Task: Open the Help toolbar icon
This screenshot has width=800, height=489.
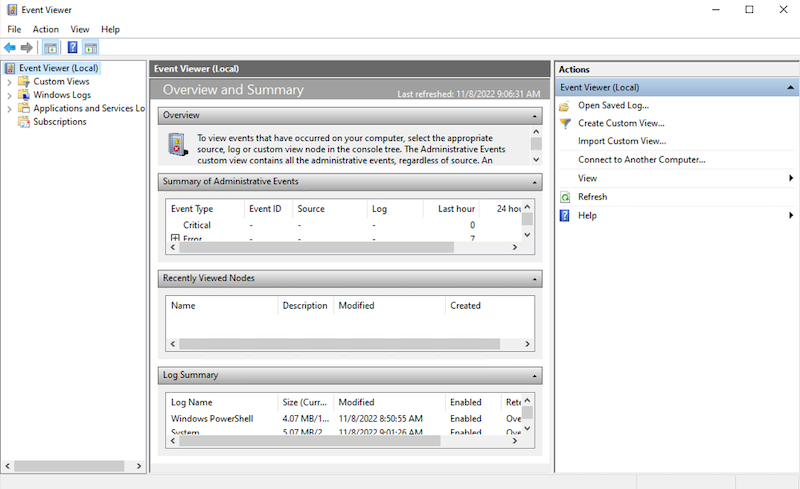Action: (72, 48)
